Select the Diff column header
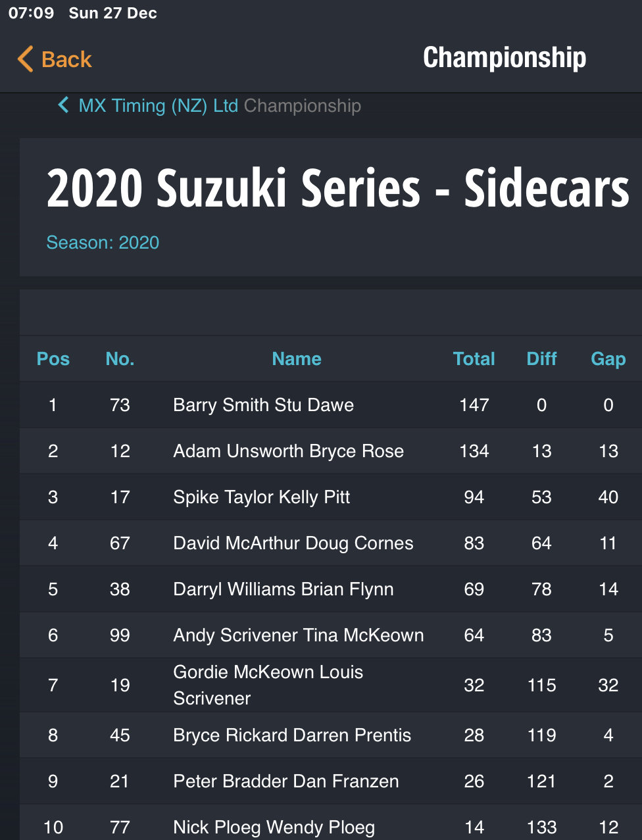The image size is (642, 840). 541,358
